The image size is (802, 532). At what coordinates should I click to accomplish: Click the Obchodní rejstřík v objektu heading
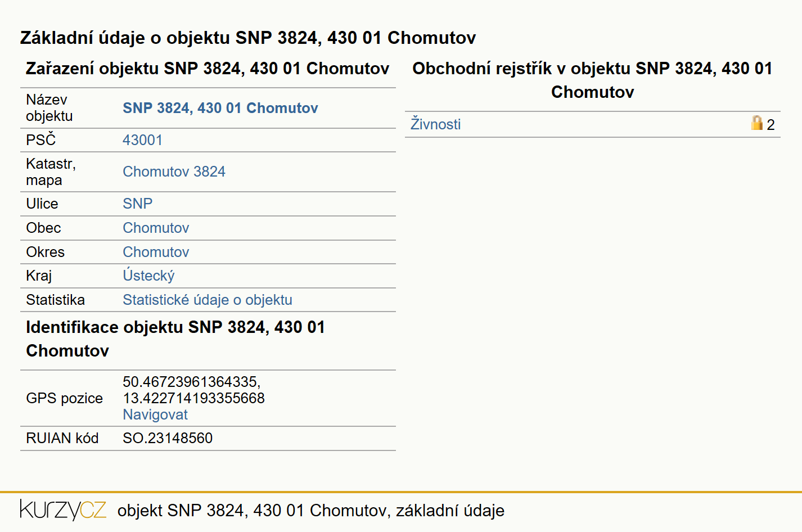click(x=592, y=80)
